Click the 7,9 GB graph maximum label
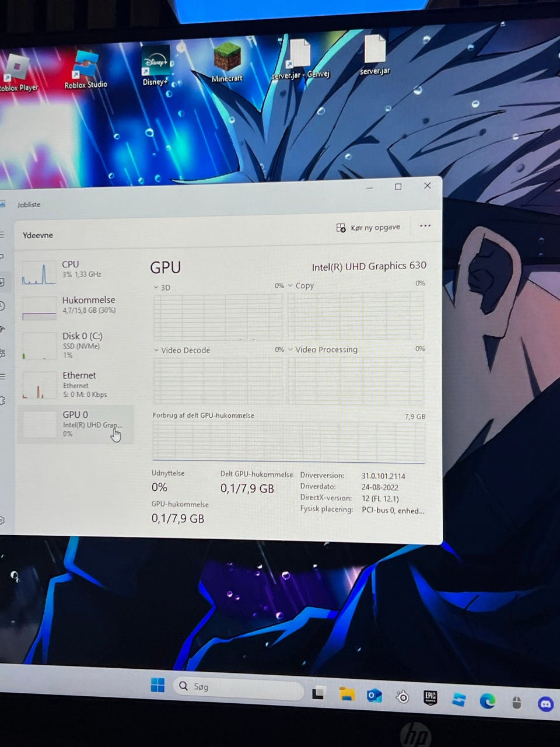 [x=415, y=417]
